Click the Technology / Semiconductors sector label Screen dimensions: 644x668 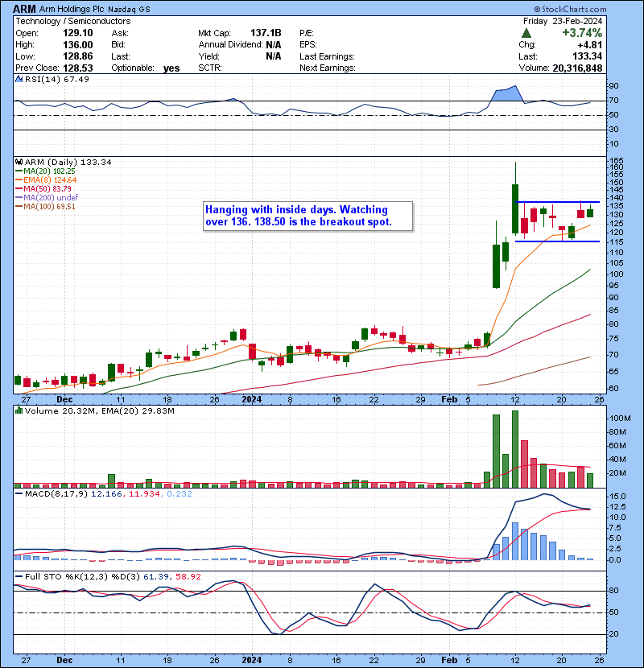click(x=73, y=21)
